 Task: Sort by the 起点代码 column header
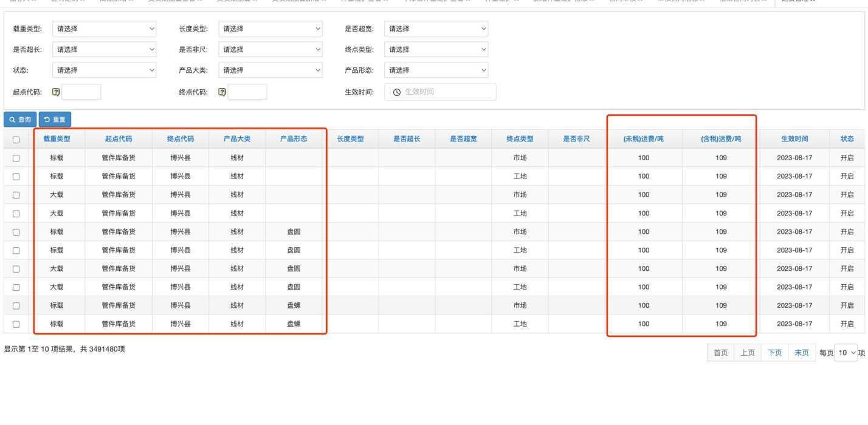coord(119,139)
